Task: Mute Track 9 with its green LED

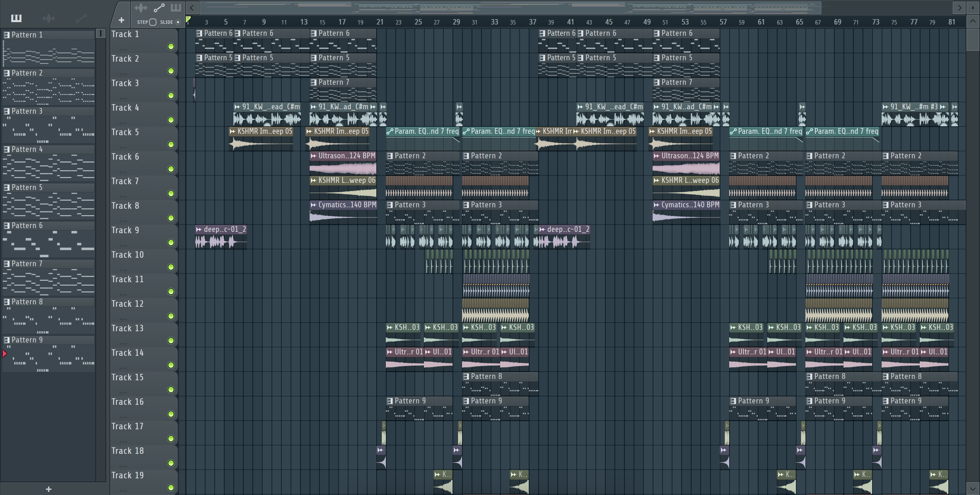Action: (x=171, y=242)
